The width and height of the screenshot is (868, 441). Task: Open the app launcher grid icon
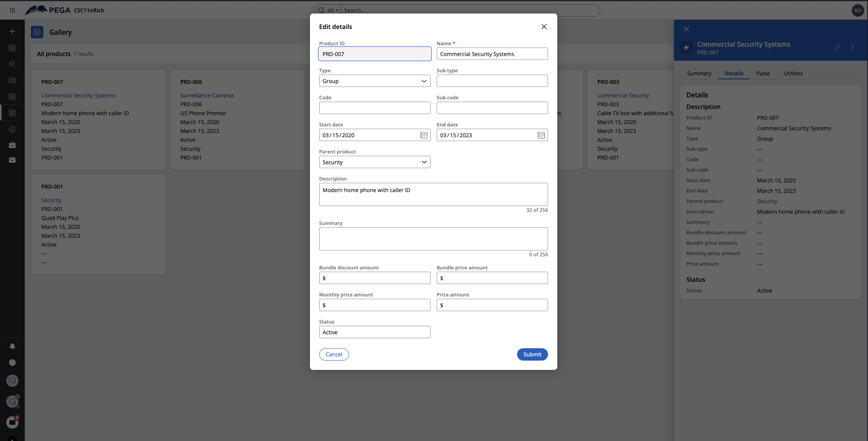click(12, 10)
